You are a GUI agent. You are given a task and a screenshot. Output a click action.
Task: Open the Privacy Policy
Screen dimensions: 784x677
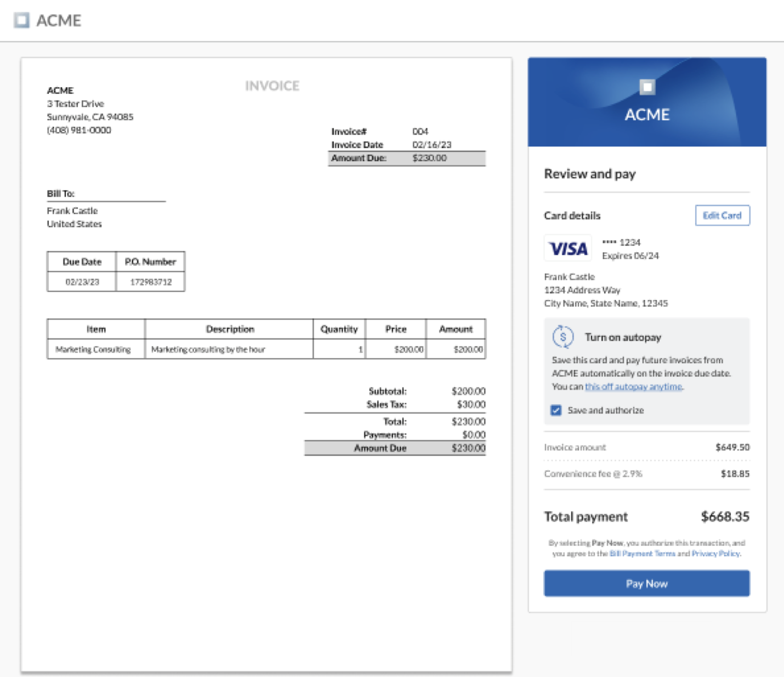click(716, 553)
